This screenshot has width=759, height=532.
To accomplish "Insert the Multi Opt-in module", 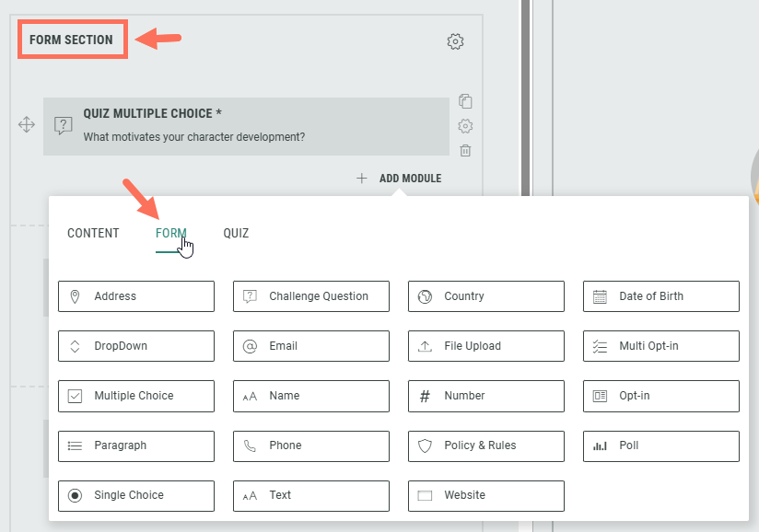I will pyautogui.click(x=661, y=346).
